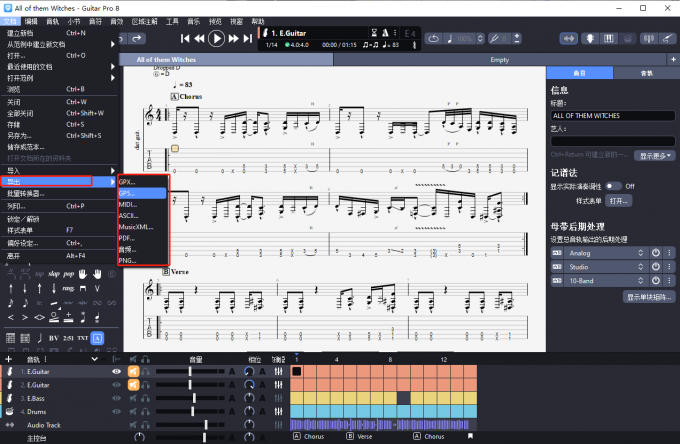Image resolution: width=680 pixels, height=444 pixels.
Task: Toggle power for the Analog mastering effect
Action: click(x=655, y=252)
